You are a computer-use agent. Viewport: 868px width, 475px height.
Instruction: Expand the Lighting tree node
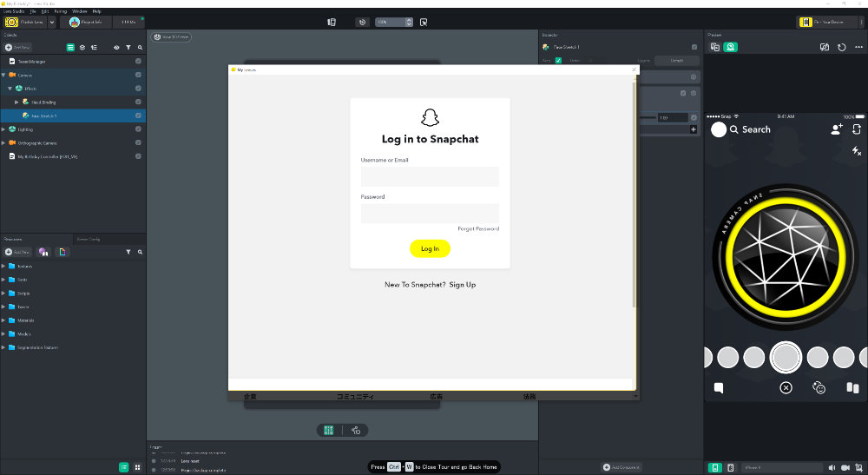(3, 129)
